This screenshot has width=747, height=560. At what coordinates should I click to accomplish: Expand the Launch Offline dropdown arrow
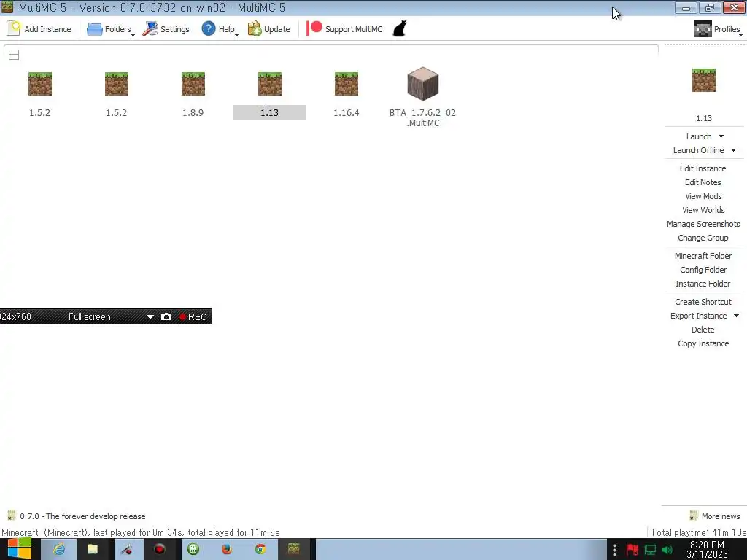[734, 150]
